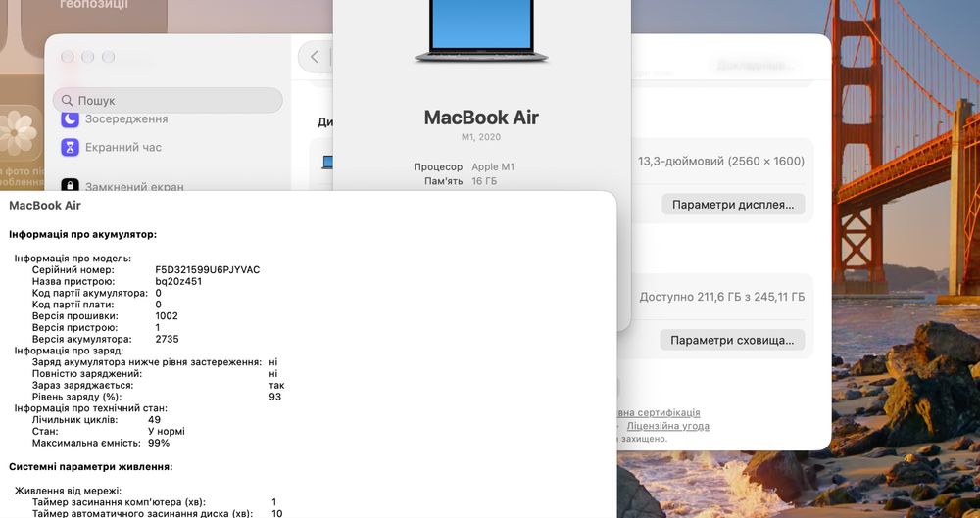Click the Рівень заряду (%): label
The image size is (980, 518).
76,397
